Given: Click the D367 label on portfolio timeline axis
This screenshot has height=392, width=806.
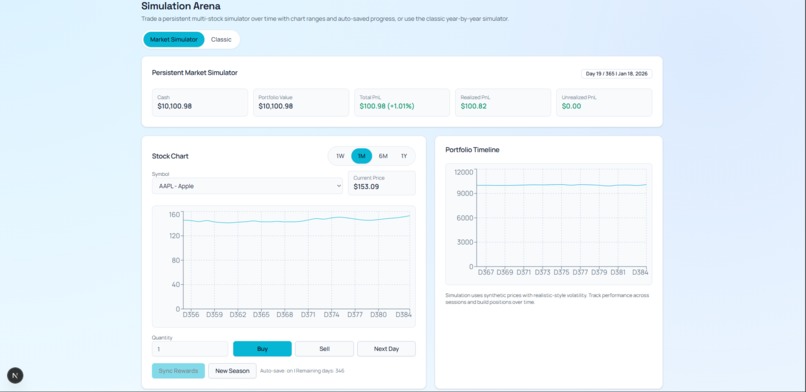Looking at the screenshot, I should pyautogui.click(x=486, y=272).
